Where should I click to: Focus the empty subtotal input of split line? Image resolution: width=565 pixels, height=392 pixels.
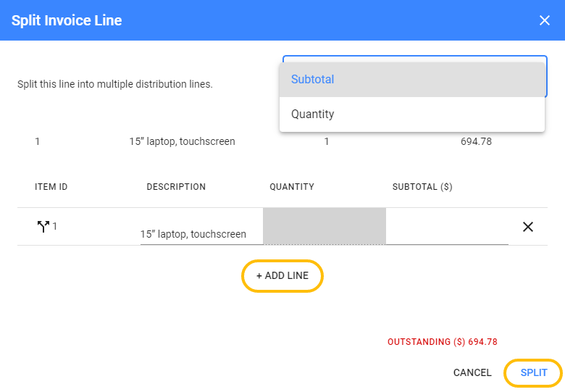[447, 227]
